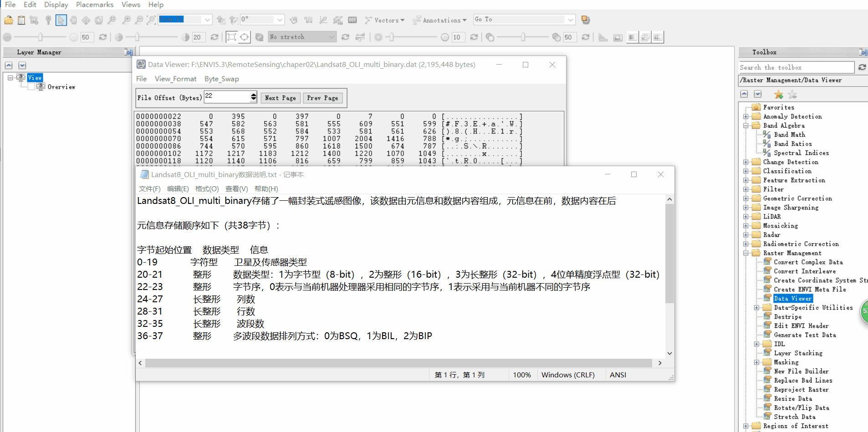Toggle the full extent stretch button

coord(232,37)
